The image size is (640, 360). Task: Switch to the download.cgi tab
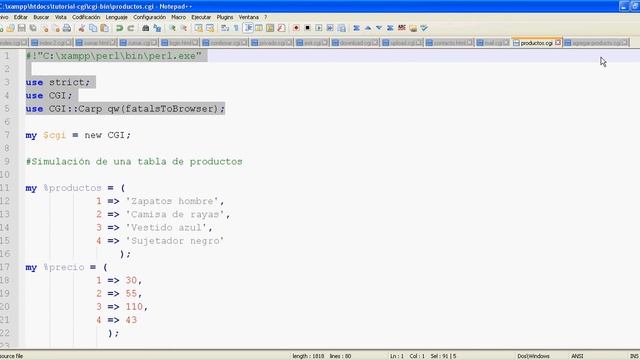[x=354, y=43]
